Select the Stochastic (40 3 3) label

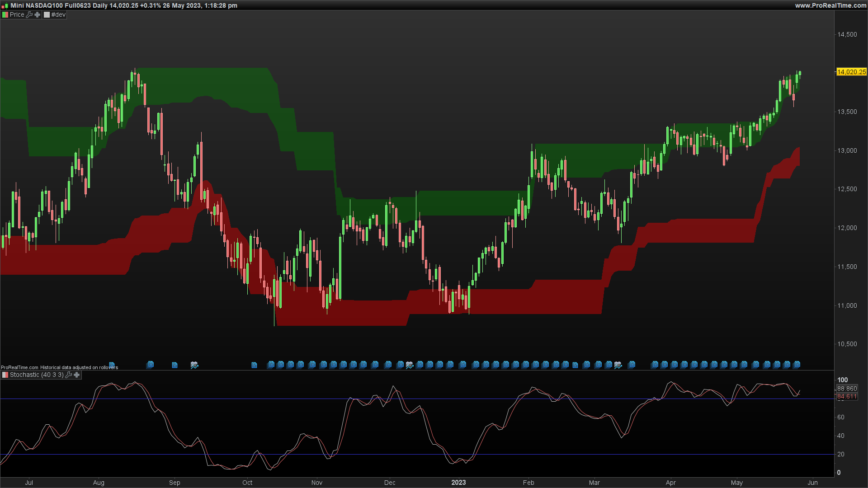pyautogui.click(x=37, y=375)
